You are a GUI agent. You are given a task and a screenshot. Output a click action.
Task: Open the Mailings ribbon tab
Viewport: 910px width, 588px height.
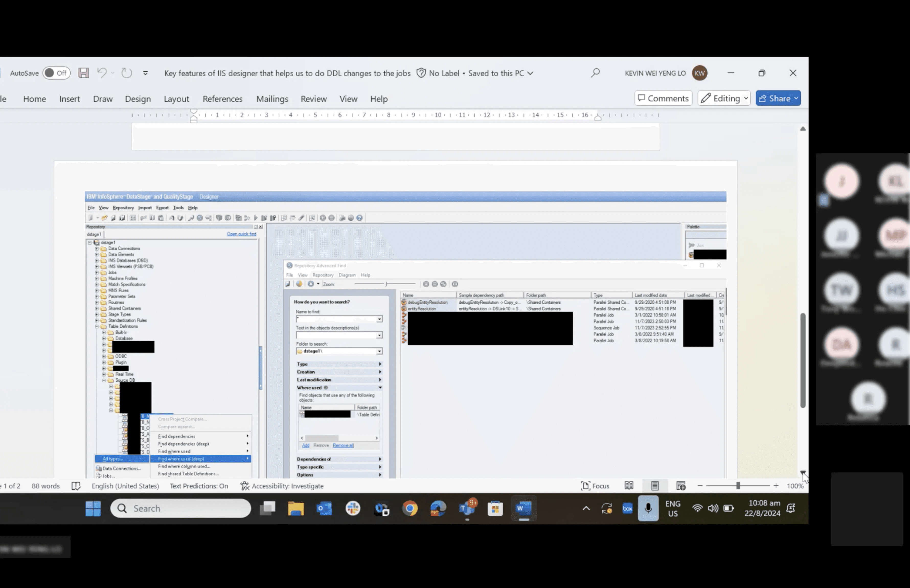pos(272,99)
